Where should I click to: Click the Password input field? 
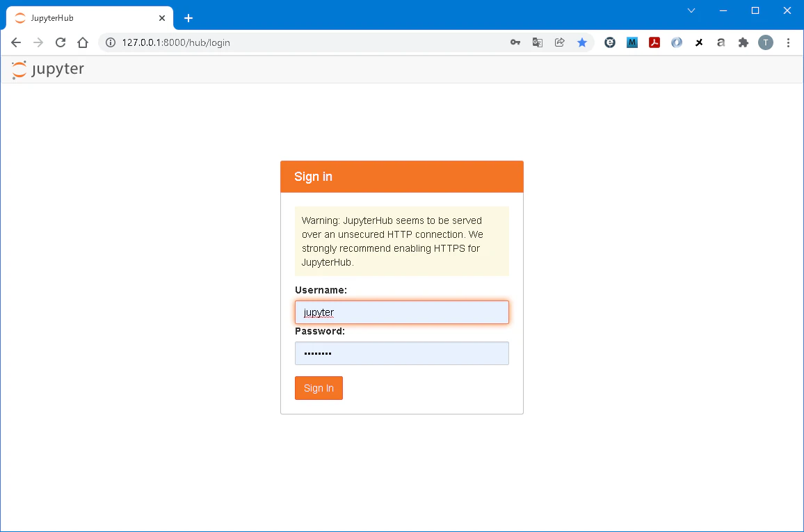click(x=401, y=353)
